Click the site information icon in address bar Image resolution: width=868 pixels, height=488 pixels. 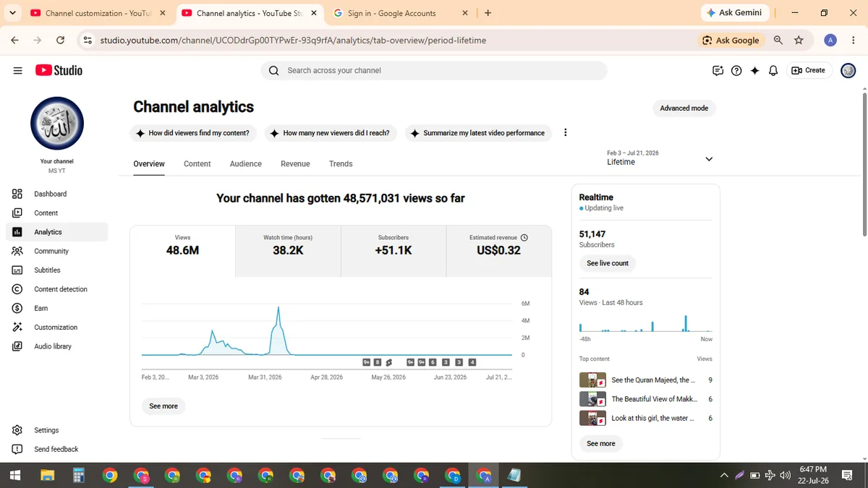pyautogui.click(x=88, y=40)
